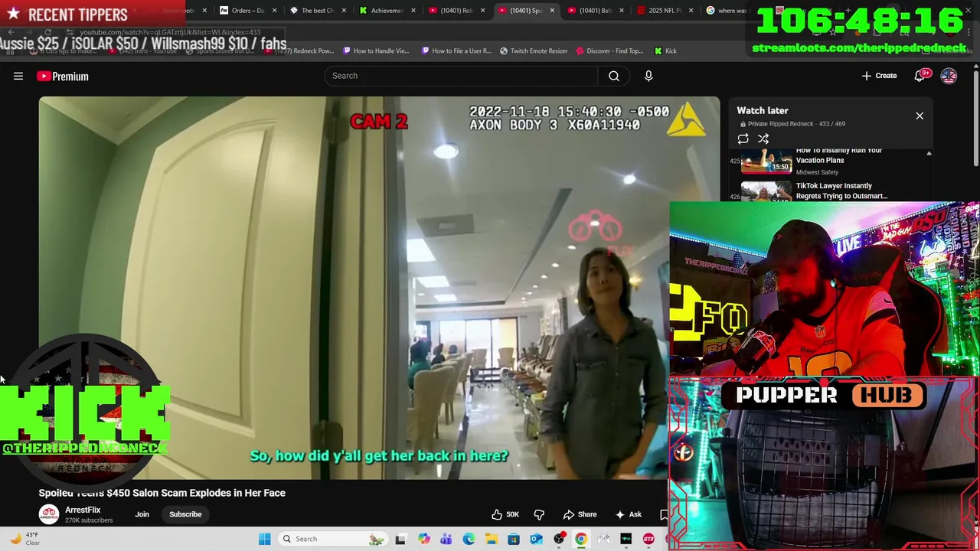Open Windows Start menu
980x551 pixels.
click(264, 539)
